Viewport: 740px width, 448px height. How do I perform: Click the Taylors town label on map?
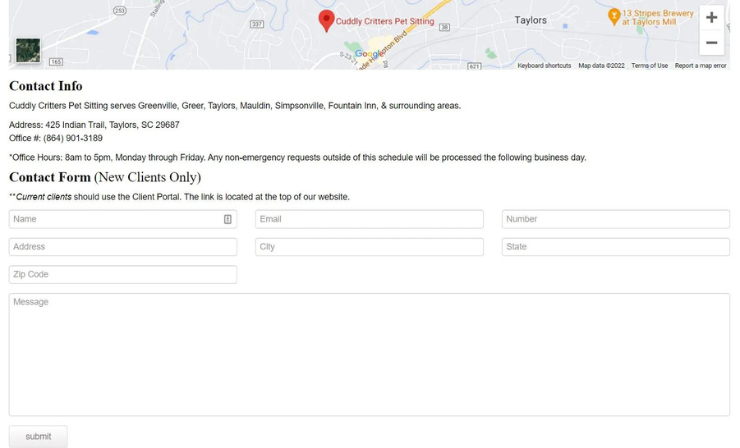point(530,20)
